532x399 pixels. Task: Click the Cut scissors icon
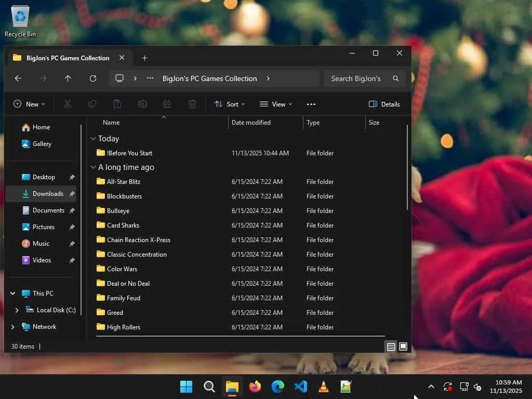[x=68, y=104]
